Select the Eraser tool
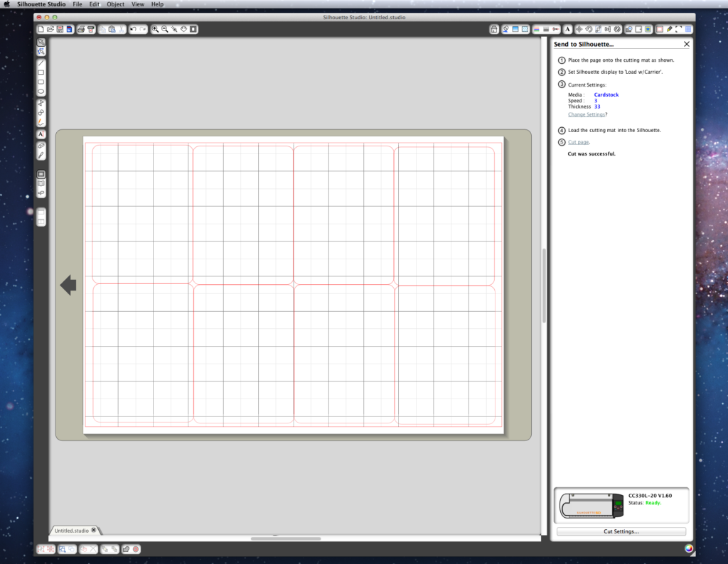 pyautogui.click(x=41, y=145)
